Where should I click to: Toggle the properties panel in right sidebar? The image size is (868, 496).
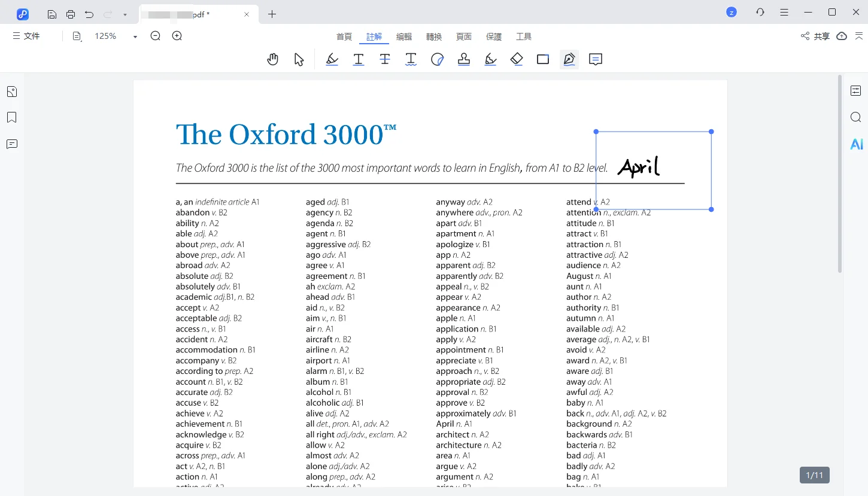(x=856, y=91)
